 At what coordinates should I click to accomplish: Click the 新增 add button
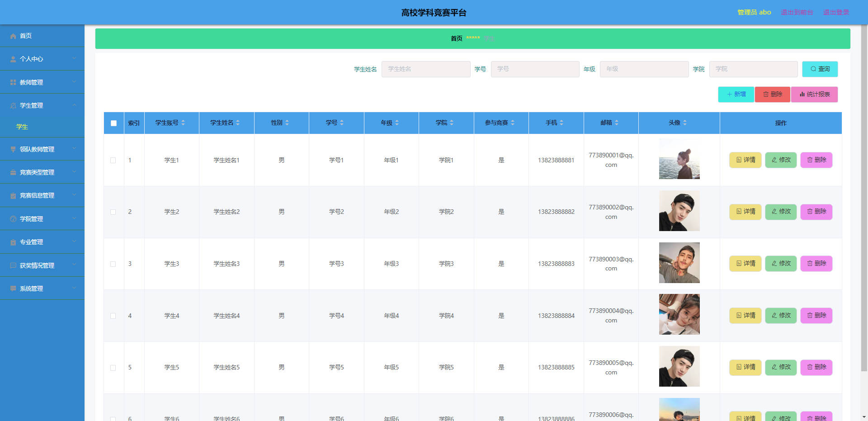coord(736,95)
